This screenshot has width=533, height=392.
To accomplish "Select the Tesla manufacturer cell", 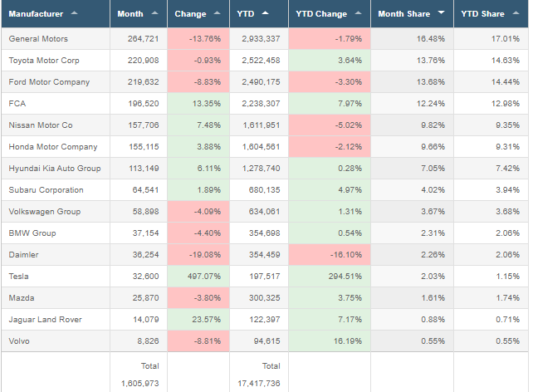I will [x=56, y=277].
